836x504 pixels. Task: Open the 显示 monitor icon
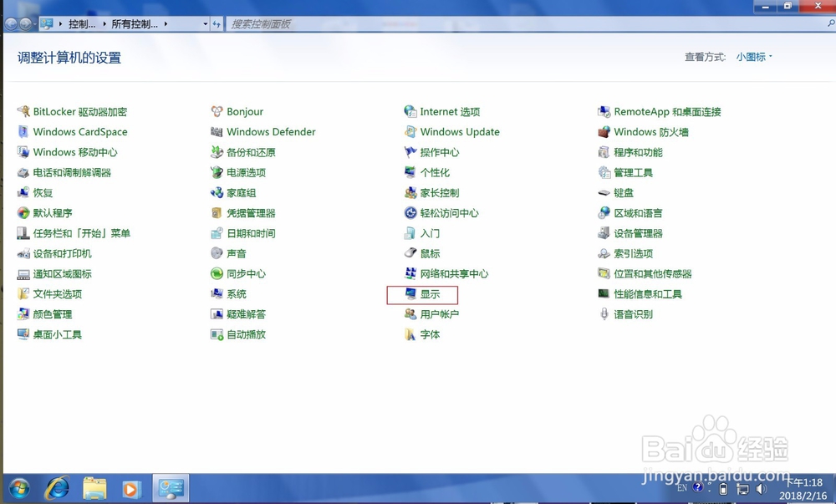pos(410,293)
